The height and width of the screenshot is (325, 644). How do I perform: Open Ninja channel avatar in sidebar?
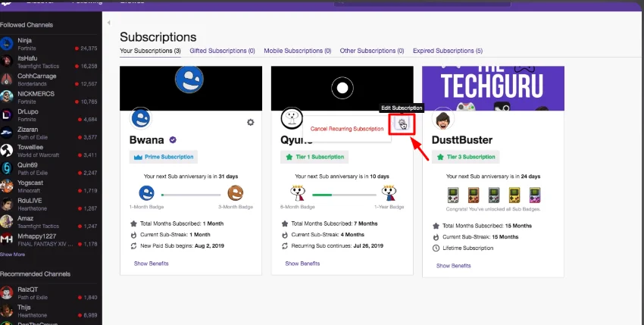pos(7,43)
